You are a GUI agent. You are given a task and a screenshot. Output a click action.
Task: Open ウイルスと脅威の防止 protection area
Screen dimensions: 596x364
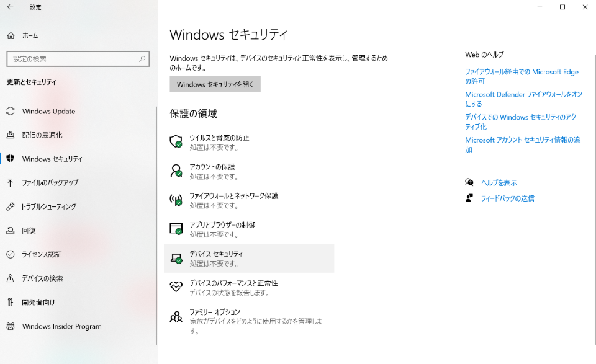click(x=249, y=142)
